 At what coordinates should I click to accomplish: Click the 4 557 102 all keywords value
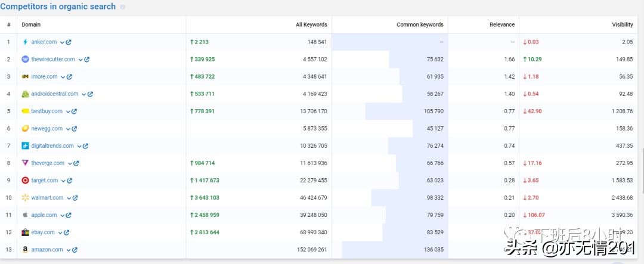pos(315,59)
